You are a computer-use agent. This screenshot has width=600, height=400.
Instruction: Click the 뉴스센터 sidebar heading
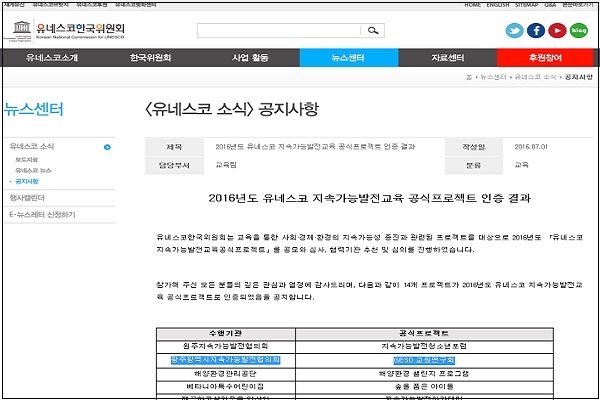point(34,109)
